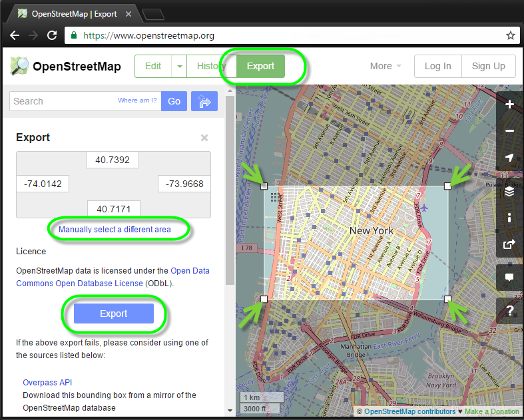Go forward in the browser
This screenshot has width=524, height=420.
pyautogui.click(x=33, y=35)
